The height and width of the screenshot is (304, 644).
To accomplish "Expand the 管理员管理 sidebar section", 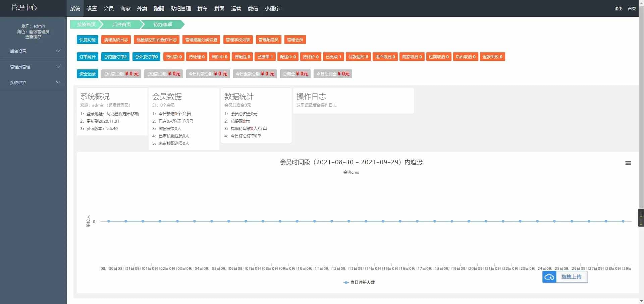I will pos(33,67).
